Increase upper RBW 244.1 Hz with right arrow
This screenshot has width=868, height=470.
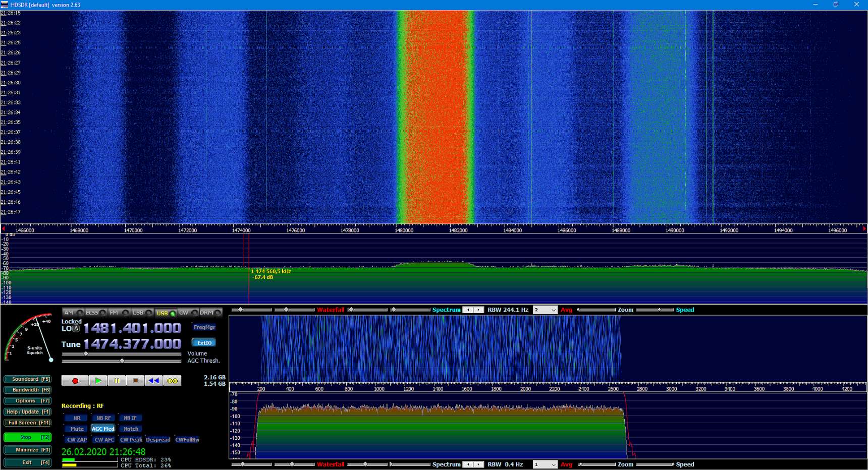coord(478,310)
